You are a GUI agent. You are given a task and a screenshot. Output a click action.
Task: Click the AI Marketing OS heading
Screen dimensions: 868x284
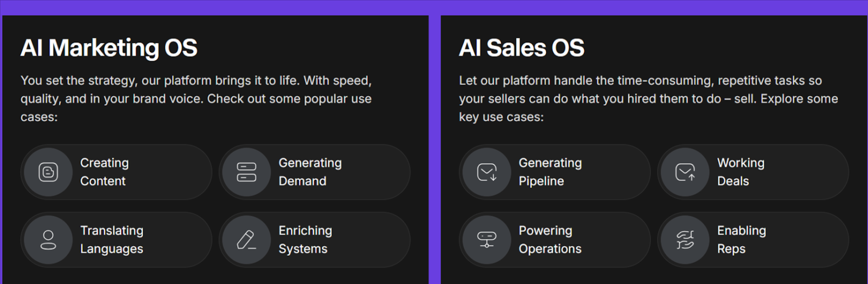coord(109,48)
